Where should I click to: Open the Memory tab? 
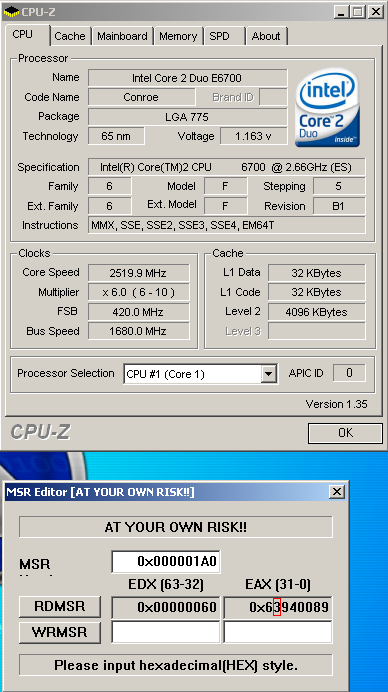click(178, 36)
